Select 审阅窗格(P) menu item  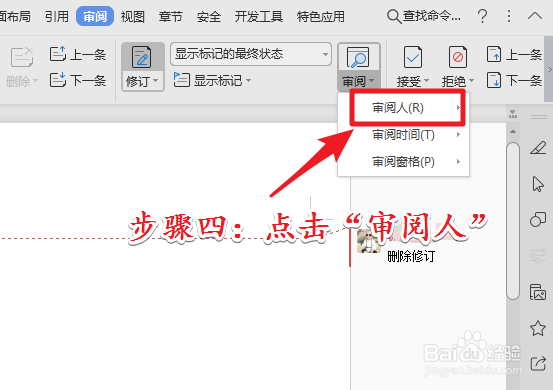[403, 162]
